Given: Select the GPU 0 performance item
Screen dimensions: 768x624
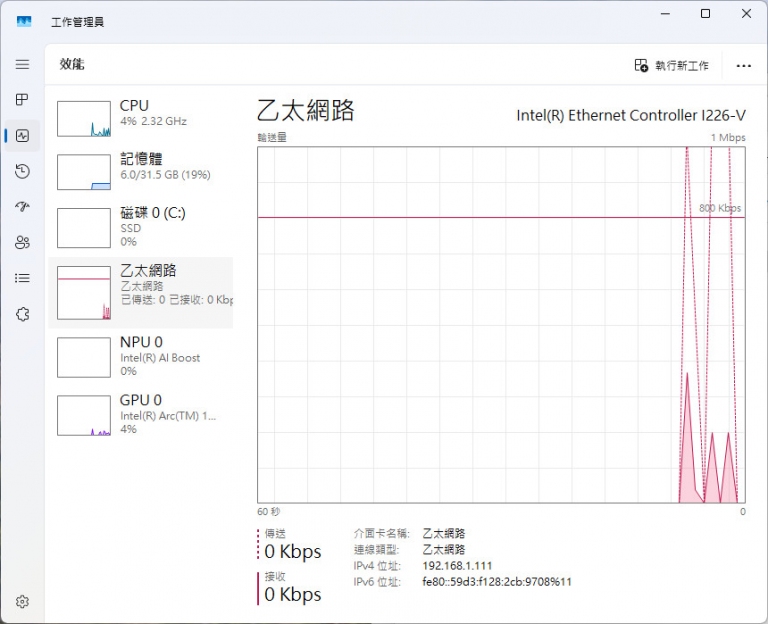Looking at the screenshot, I should pos(141,415).
